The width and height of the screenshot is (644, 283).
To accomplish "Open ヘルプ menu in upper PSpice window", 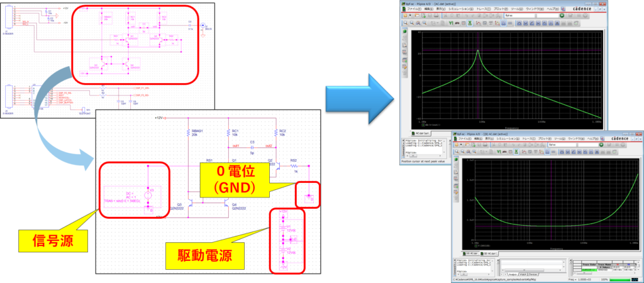I will [x=553, y=9].
